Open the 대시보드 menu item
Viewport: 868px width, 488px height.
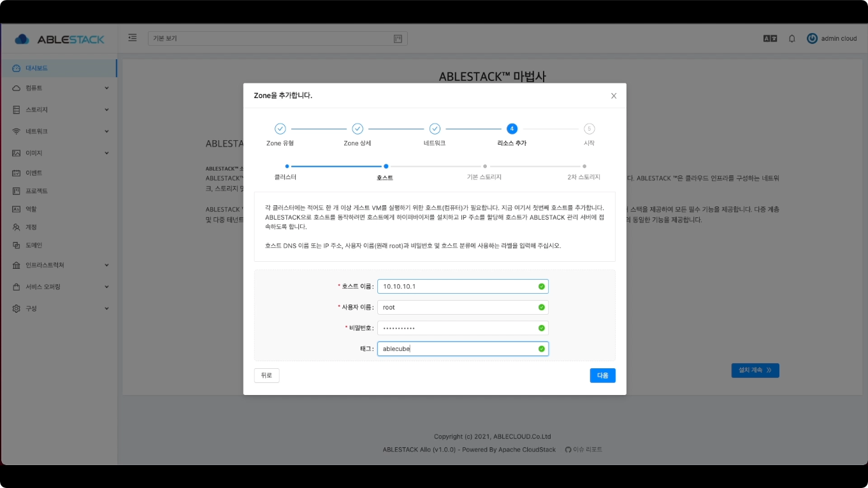coord(59,68)
